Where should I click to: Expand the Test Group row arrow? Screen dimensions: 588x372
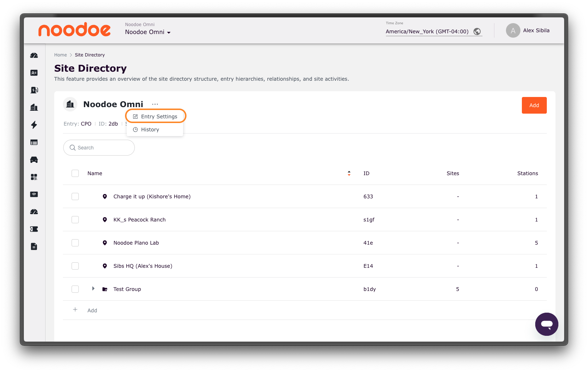point(93,288)
